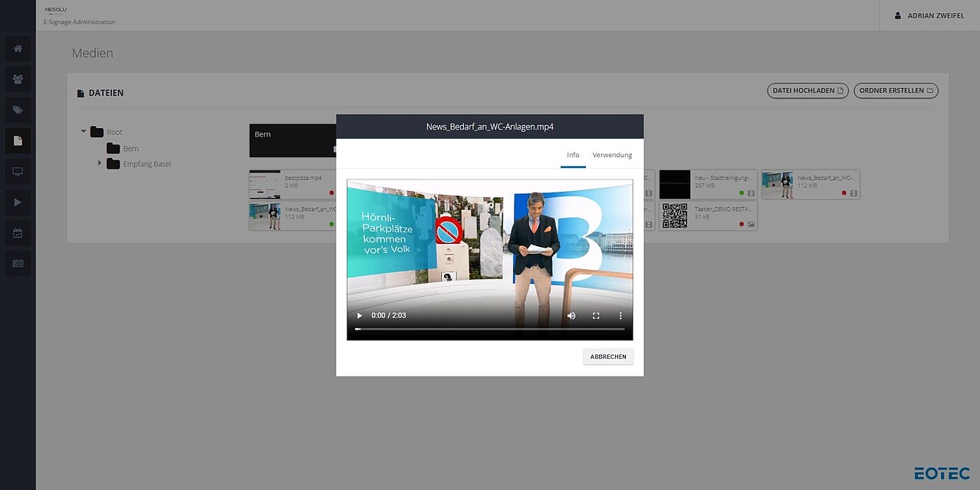
Task: Click the video progress seek bar
Action: pyautogui.click(x=489, y=329)
